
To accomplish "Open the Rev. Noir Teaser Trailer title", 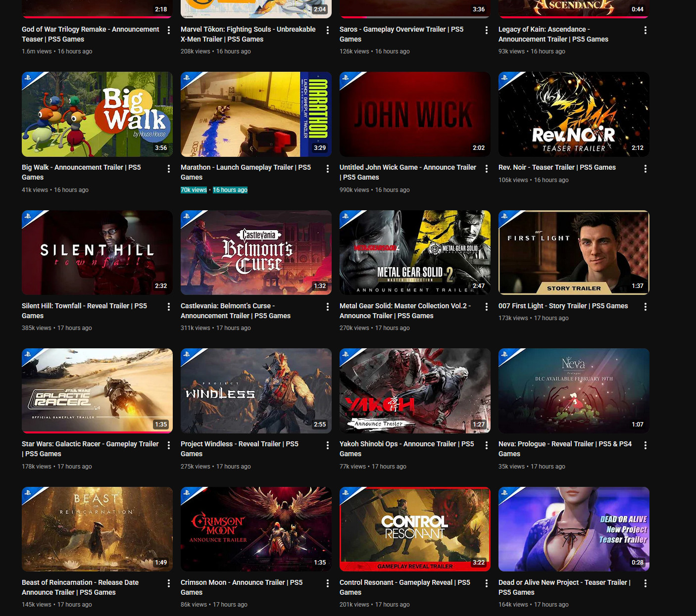I will (557, 167).
